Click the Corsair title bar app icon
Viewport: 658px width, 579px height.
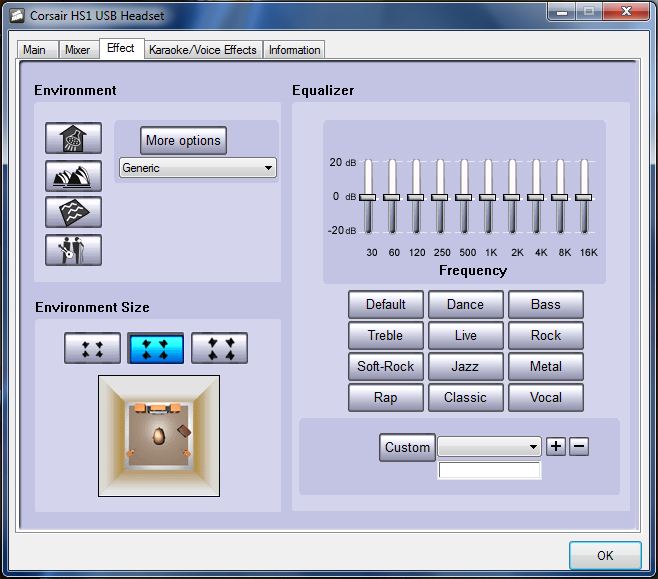pyautogui.click(x=17, y=16)
